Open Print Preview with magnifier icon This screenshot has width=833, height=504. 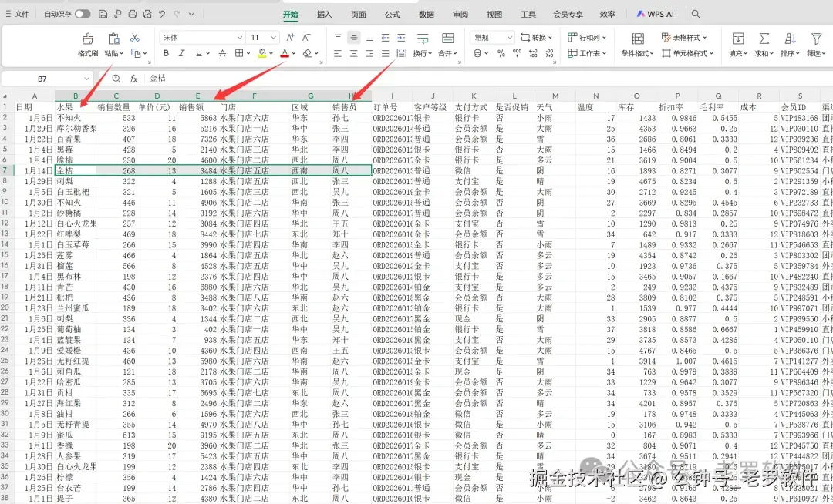click(x=147, y=15)
